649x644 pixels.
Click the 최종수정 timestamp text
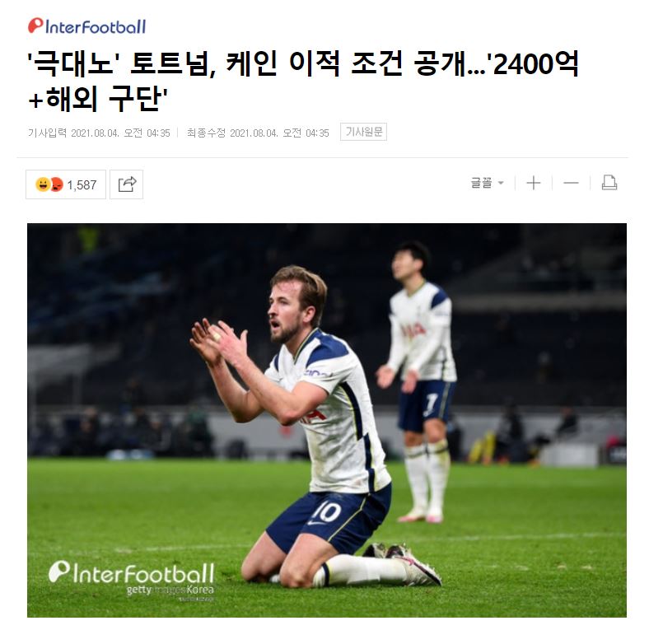[x=258, y=133]
